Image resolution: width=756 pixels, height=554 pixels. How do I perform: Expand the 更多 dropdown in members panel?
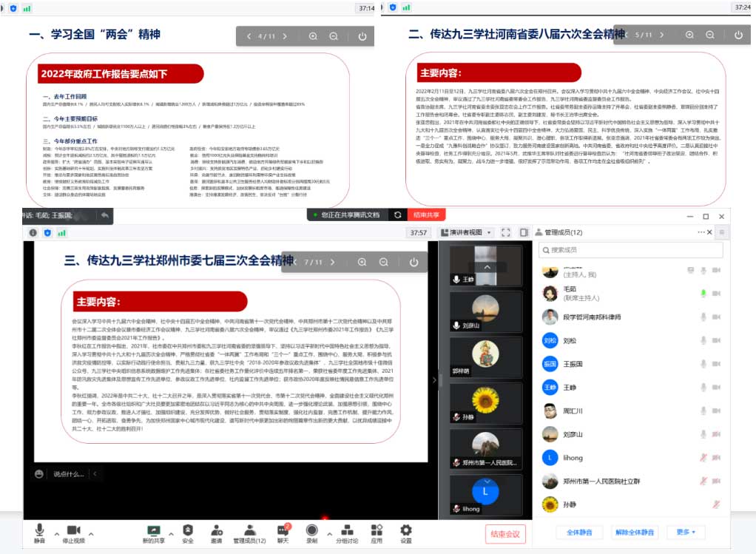click(686, 533)
